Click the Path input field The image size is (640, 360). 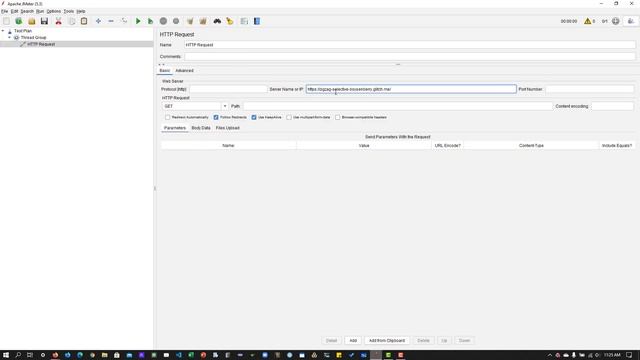[398, 106]
